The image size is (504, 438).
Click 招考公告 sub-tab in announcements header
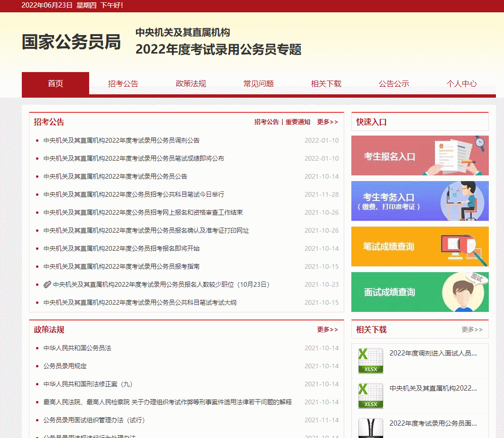[266, 122]
